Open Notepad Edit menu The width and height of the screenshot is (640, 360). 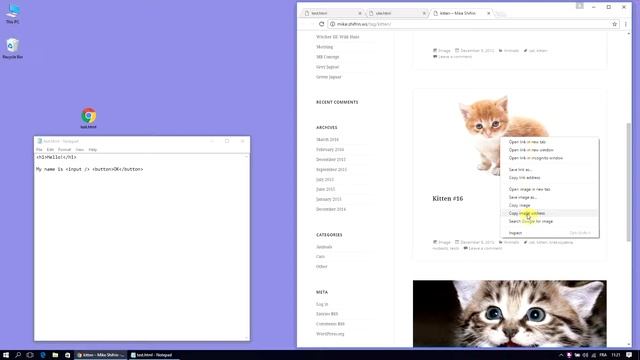click(50, 150)
